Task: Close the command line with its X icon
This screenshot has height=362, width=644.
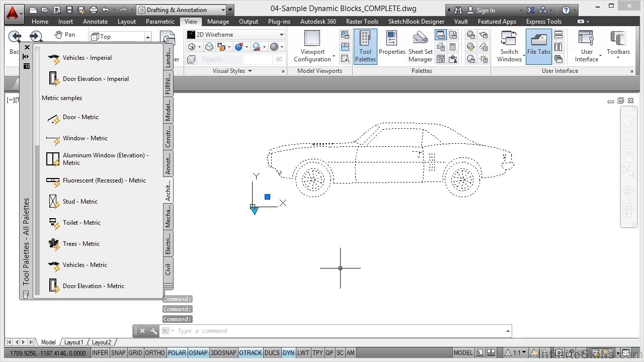Action: coord(142,331)
